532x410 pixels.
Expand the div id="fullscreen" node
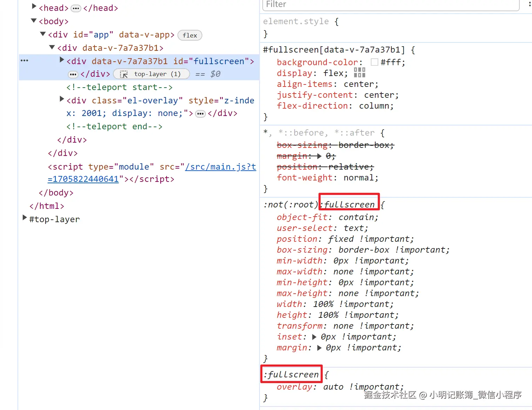[x=62, y=60]
